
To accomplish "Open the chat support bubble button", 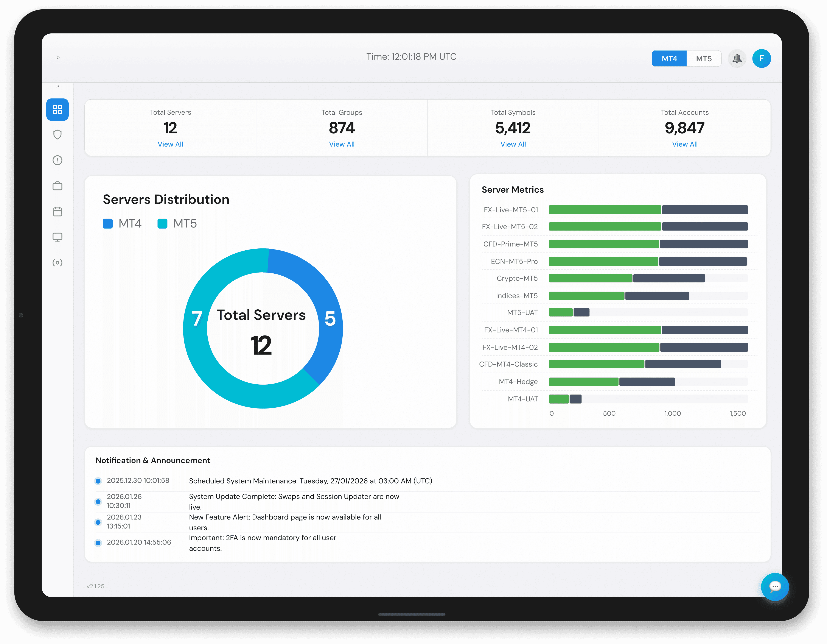I will click(x=775, y=586).
